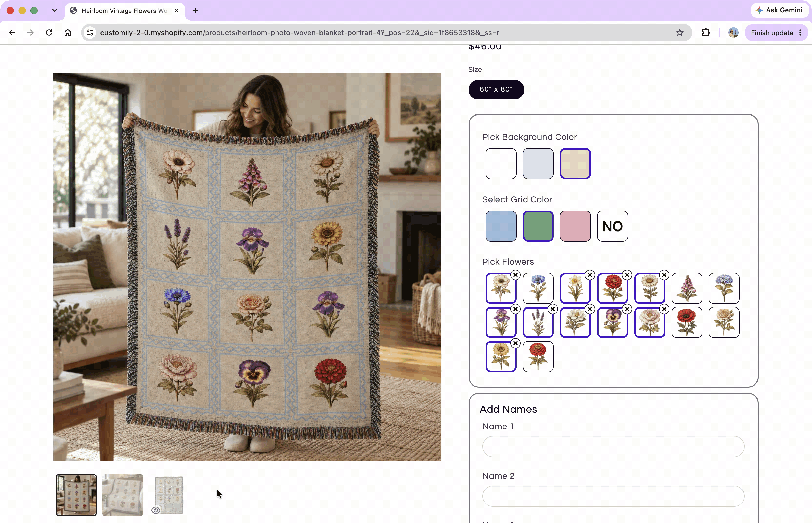Remove the white daisy flower via its X
Screen dimensions: 812x523
(664, 275)
